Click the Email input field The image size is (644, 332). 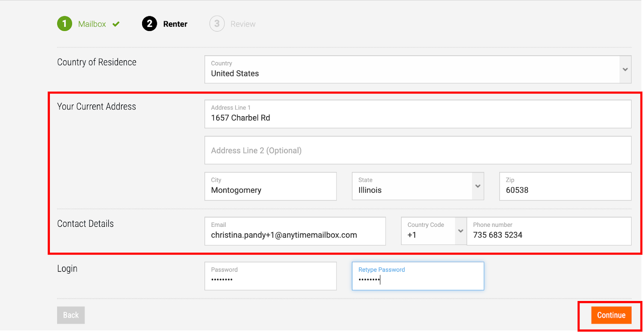[295, 231]
